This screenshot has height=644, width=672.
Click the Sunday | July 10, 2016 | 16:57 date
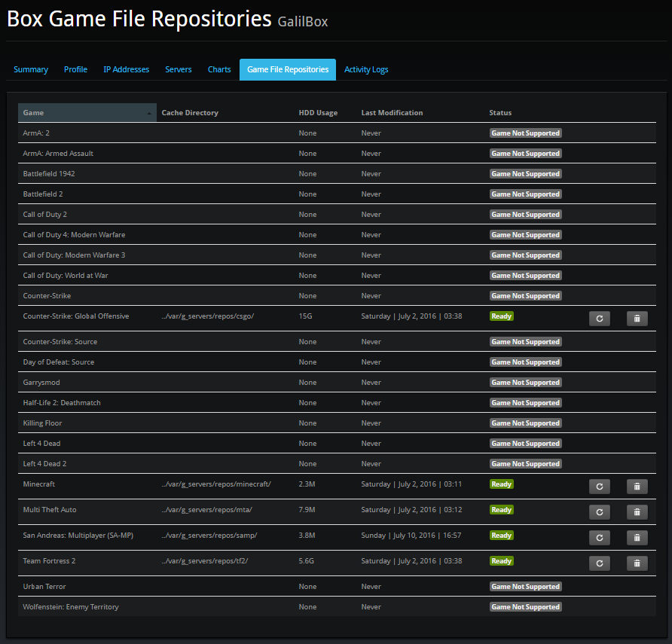click(411, 536)
